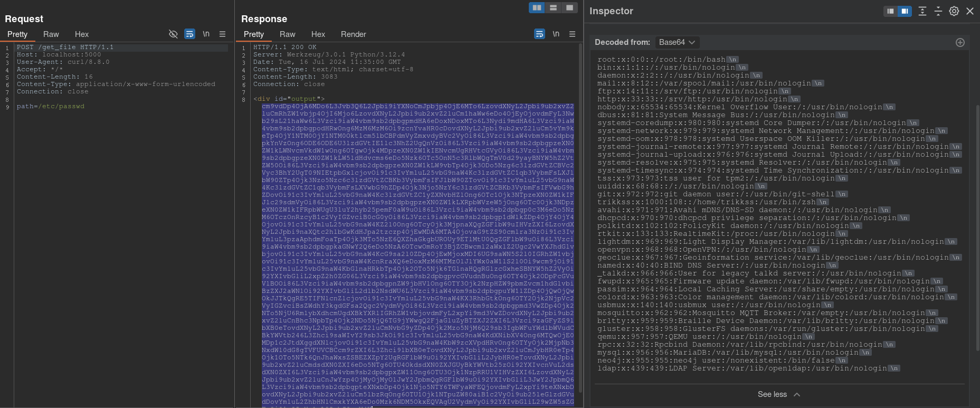The height and width of the screenshot is (408, 980).
Task: Open Inspector settings gear
Action: 954,11
